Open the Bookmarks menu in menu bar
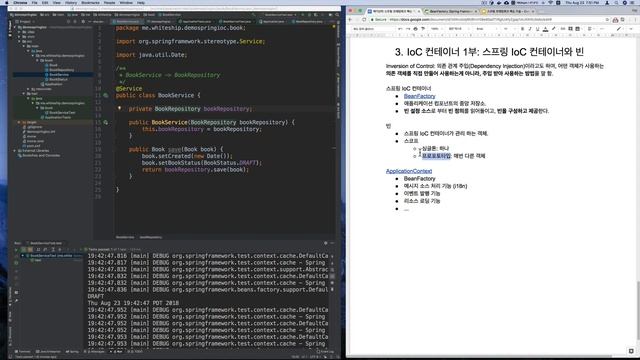This screenshot has width=640, height=360. tap(91, 2)
